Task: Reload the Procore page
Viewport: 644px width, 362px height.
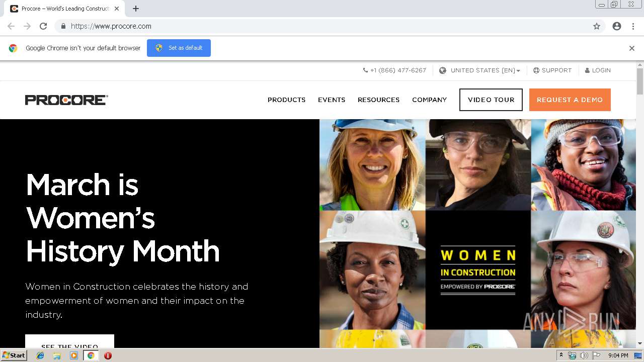Action: pyautogui.click(x=43, y=26)
